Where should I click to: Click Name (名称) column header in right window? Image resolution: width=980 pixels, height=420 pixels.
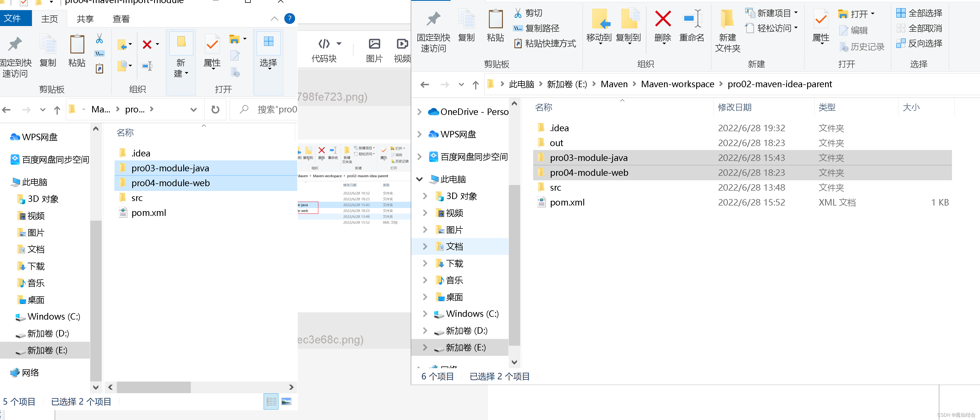point(623,107)
